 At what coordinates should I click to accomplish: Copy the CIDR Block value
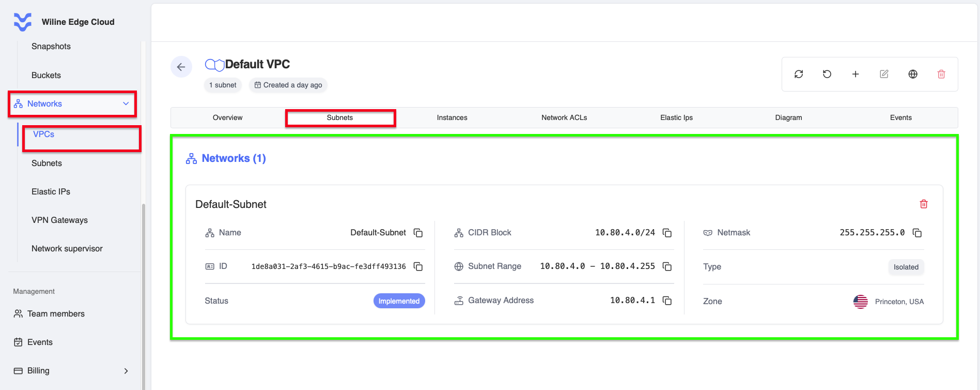[x=667, y=233]
